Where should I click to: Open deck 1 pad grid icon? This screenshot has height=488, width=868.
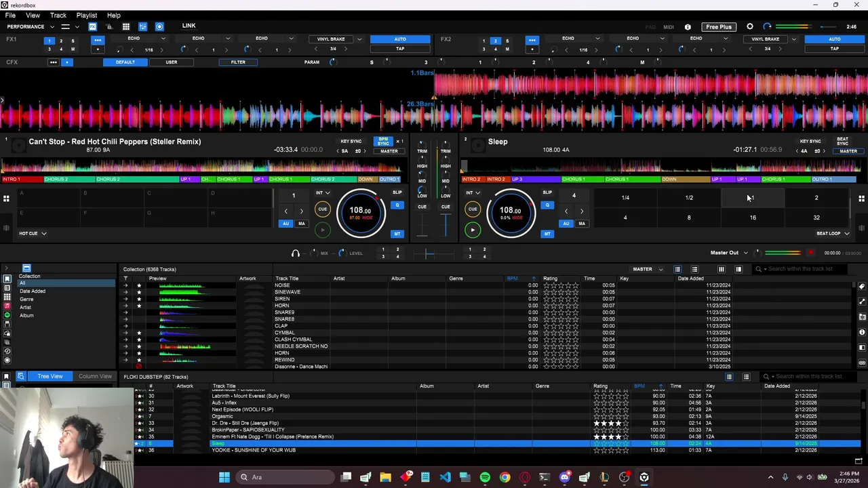[6, 198]
